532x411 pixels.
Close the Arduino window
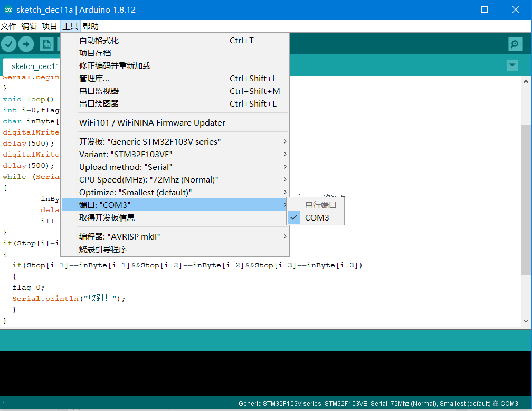click(x=515, y=9)
